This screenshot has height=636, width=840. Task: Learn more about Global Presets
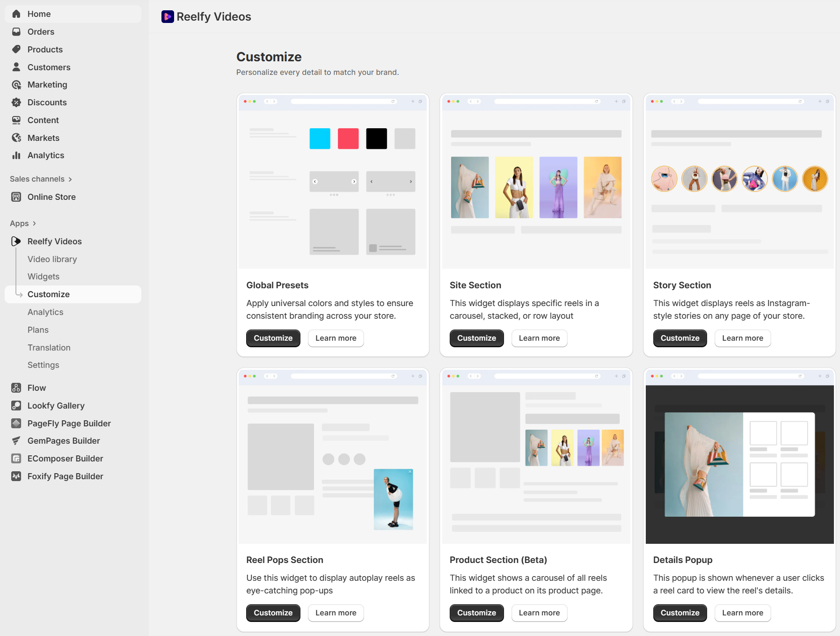point(336,338)
